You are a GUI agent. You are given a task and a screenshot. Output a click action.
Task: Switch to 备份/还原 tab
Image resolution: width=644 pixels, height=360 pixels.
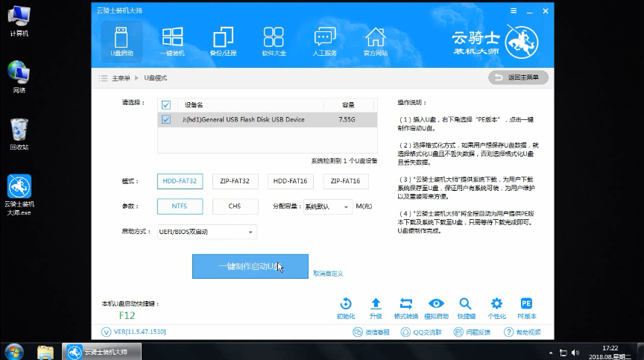(223, 42)
